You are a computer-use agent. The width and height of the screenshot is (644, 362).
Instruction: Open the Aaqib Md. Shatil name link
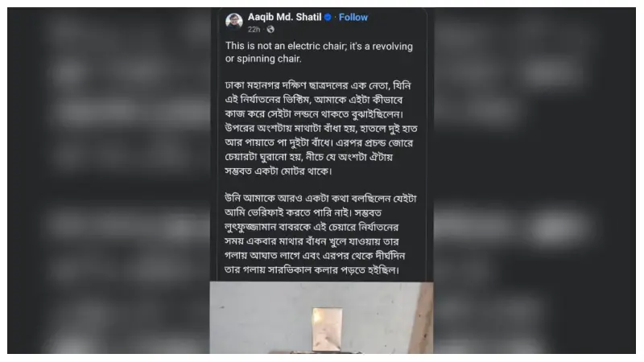coord(284,17)
